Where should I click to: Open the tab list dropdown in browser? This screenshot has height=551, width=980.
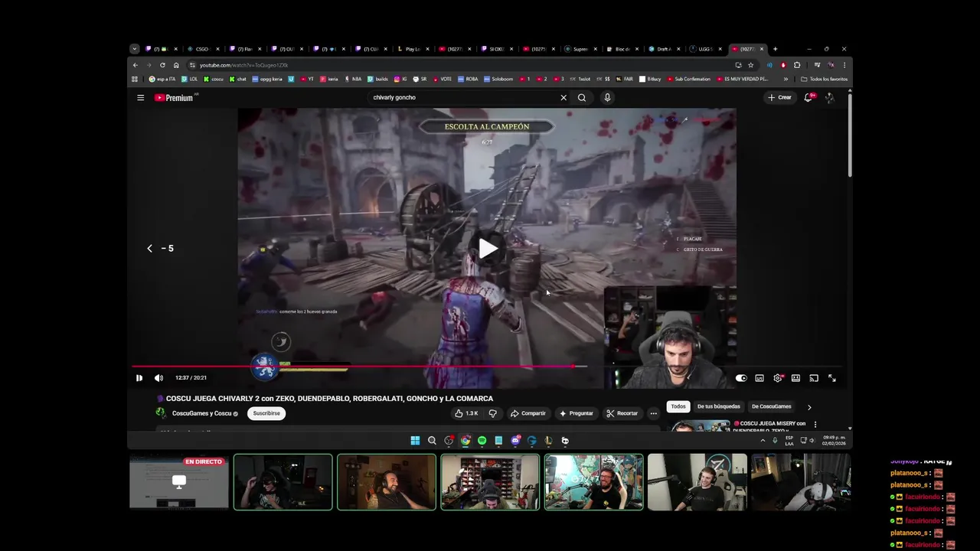tap(135, 49)
